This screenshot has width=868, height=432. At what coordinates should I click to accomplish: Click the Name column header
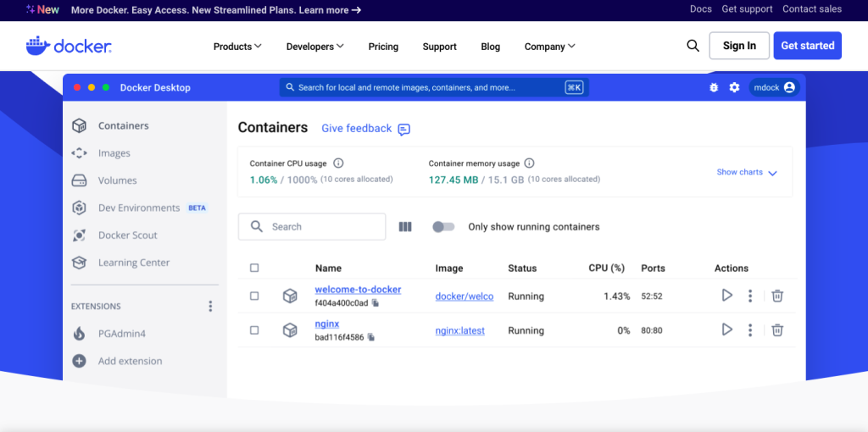tap(328, 269)
